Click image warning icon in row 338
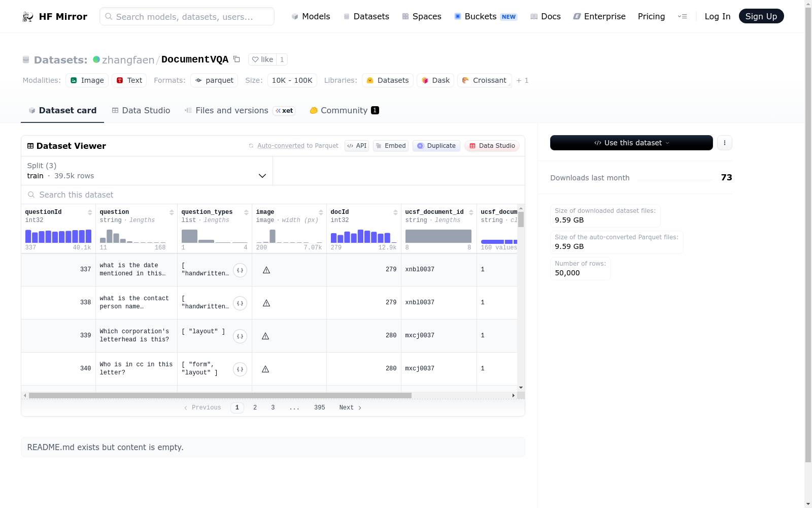 [266, 303]
